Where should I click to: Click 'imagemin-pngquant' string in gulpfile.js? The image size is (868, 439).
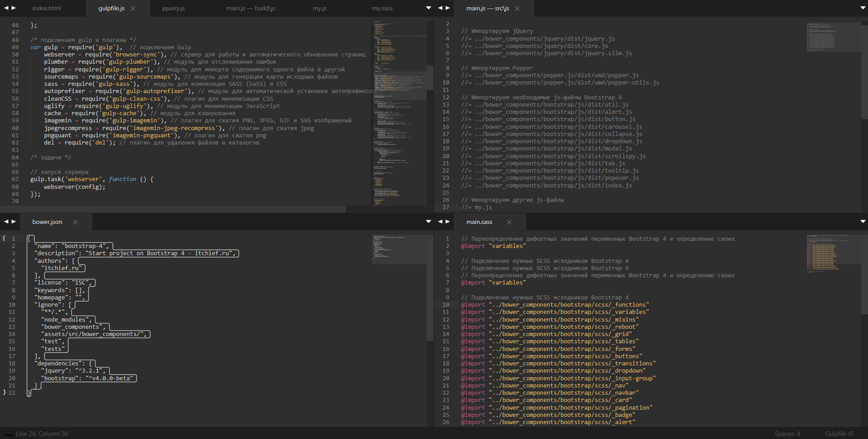142,135
